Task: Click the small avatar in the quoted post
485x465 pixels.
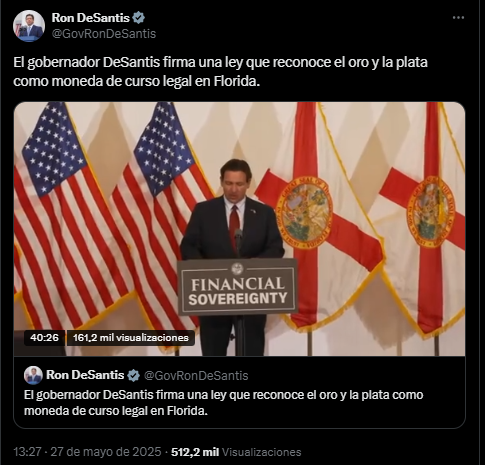Action: [33, 375]
